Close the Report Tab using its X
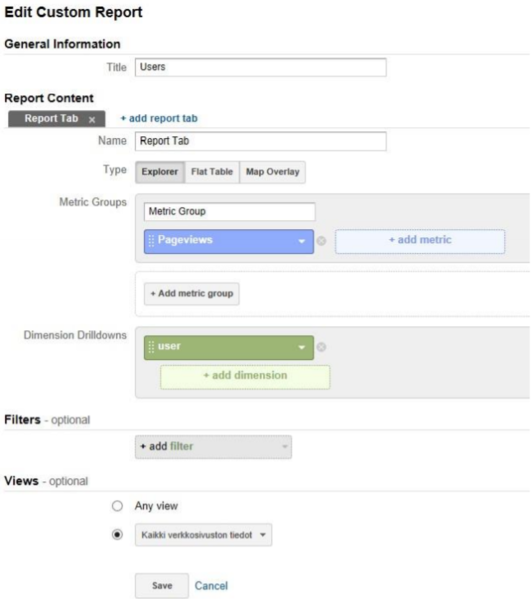Viewport: 532px width, 599px height. (92, 120)
